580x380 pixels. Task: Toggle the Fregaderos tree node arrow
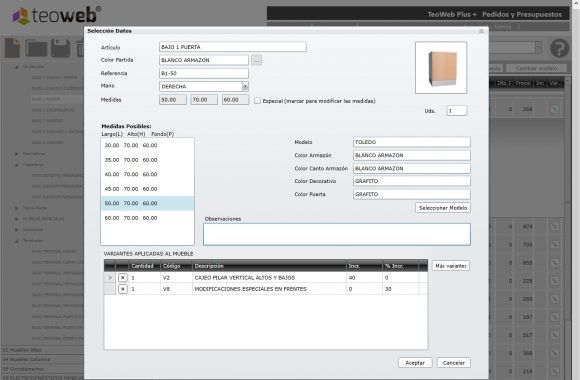coord(17,165)
